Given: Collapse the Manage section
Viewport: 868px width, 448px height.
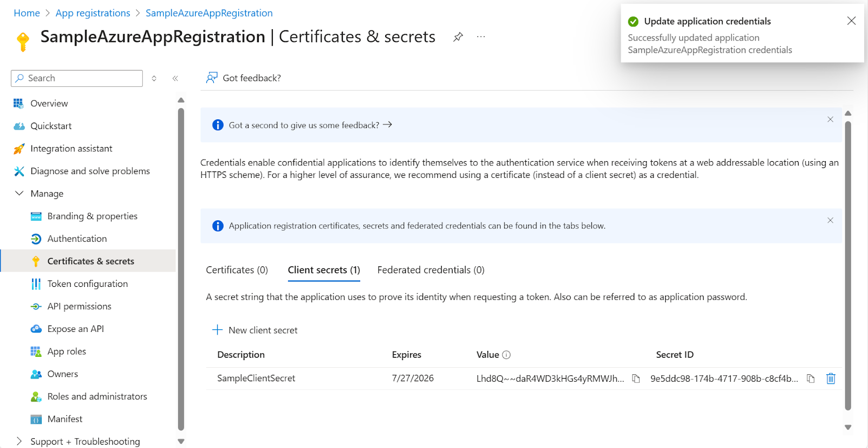Looking at the screenshot, I should point(20,194).
